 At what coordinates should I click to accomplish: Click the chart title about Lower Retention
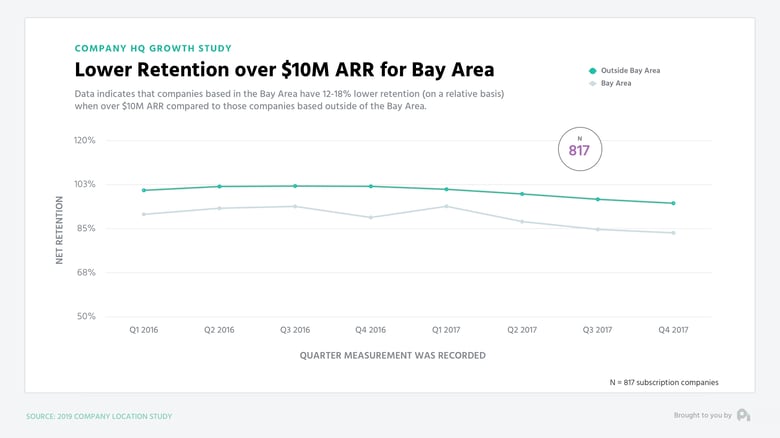click(285, 70)
